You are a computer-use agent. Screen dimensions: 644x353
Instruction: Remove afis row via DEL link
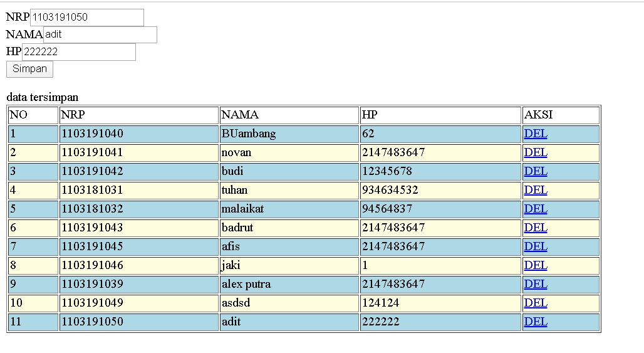click(536, 246)
